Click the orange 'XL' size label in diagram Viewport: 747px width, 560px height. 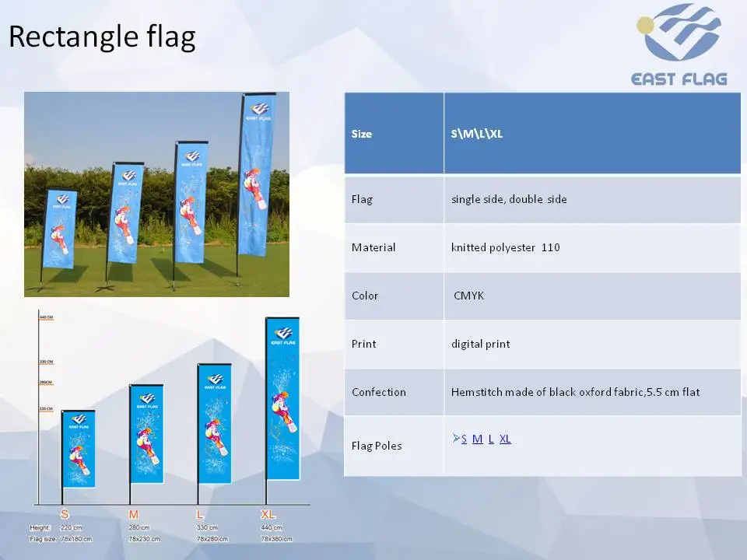pos(268,514)
